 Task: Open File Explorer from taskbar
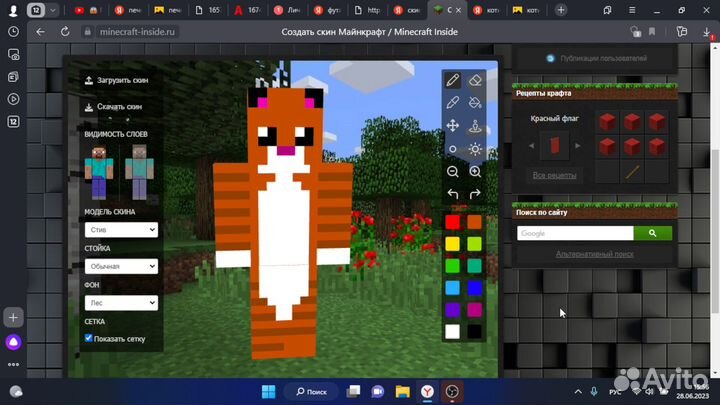[x=402, y=392]
